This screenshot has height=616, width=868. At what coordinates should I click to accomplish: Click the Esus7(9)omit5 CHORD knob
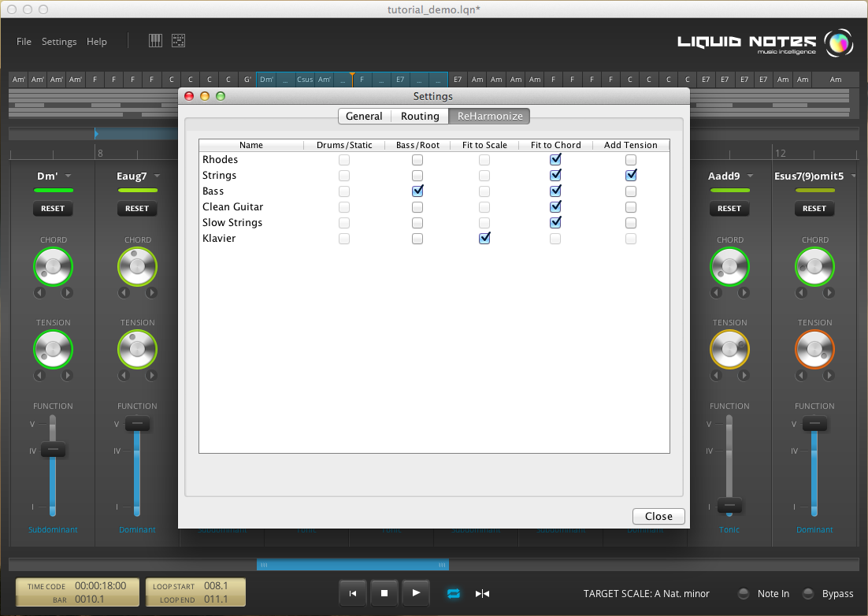(x=815, y=266)
